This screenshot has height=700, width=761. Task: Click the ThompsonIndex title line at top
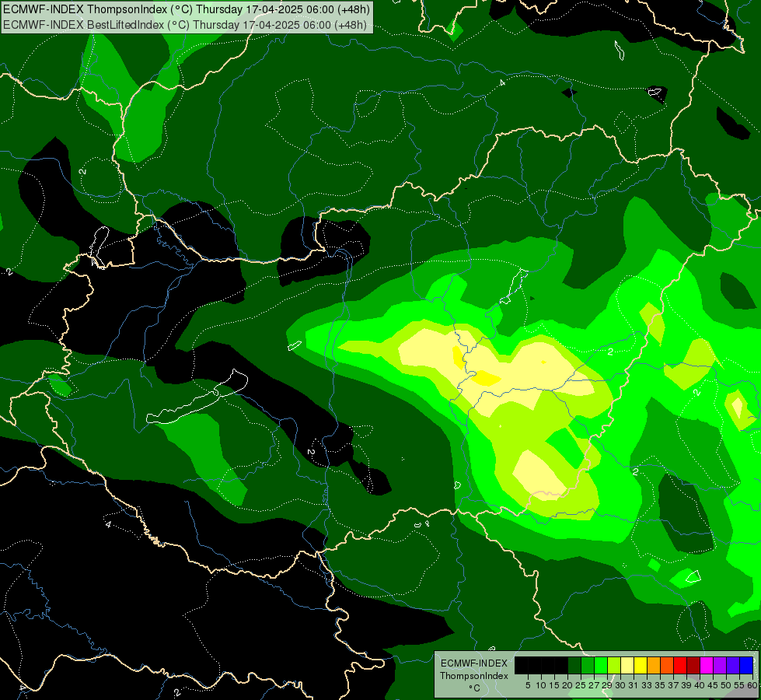tap(187, 9)
